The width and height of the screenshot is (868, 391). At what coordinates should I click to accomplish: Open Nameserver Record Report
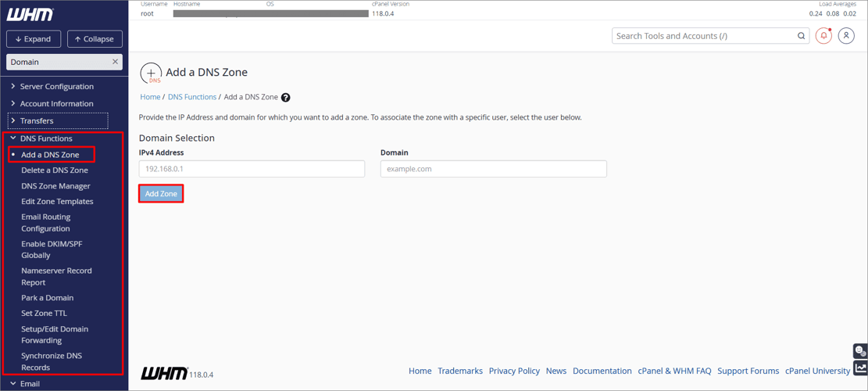tap(56, 276)
